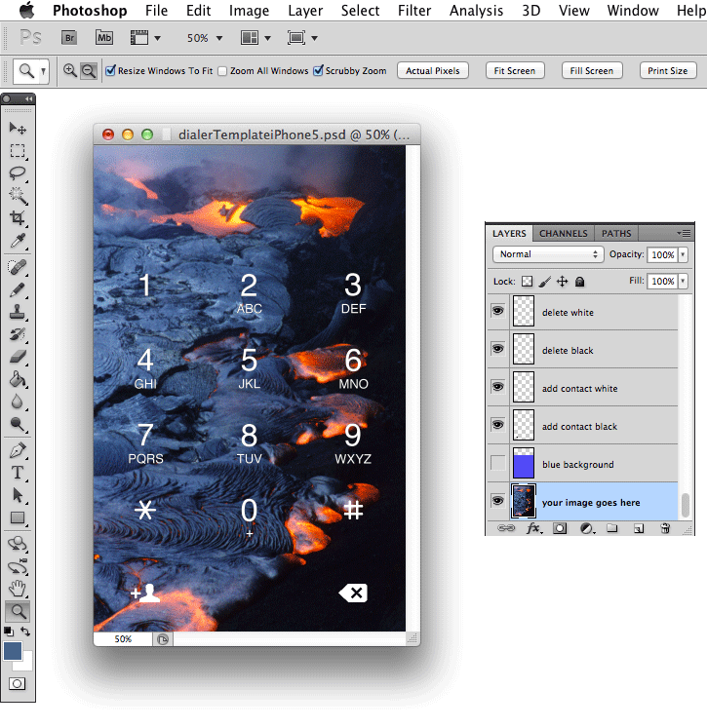The image size is (707, 728).
Task: Click the Fill Screen button
Action: click(592, 70)
